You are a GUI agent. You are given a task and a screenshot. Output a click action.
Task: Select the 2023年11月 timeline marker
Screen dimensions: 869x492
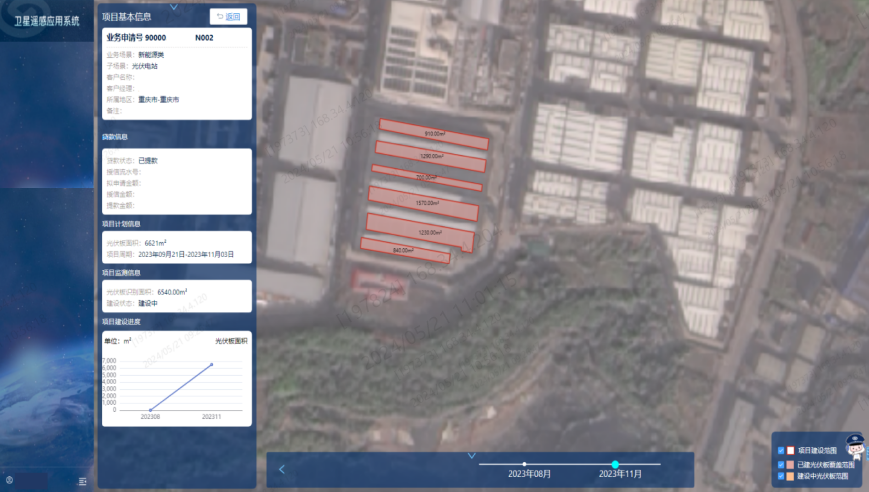(615, 464)
